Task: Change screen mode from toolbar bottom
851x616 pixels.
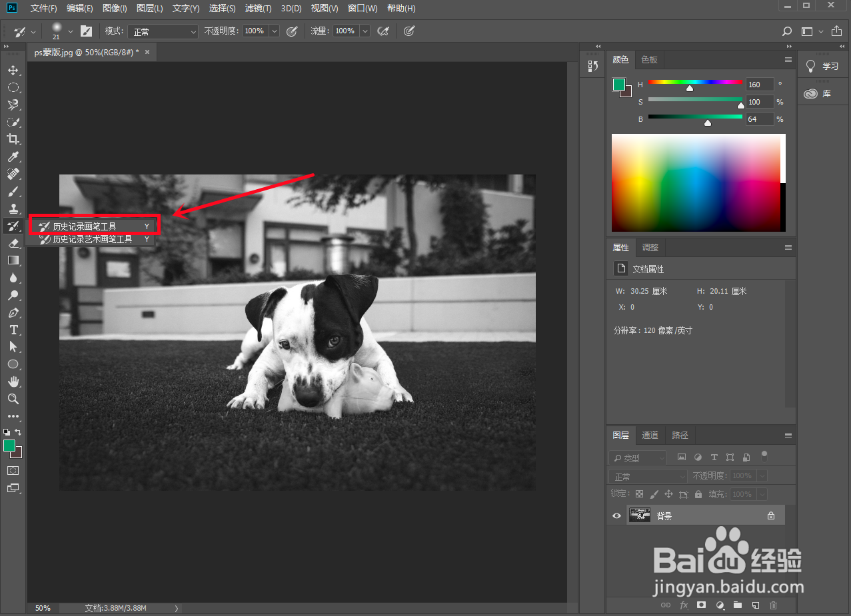Action: pos(13,487)
